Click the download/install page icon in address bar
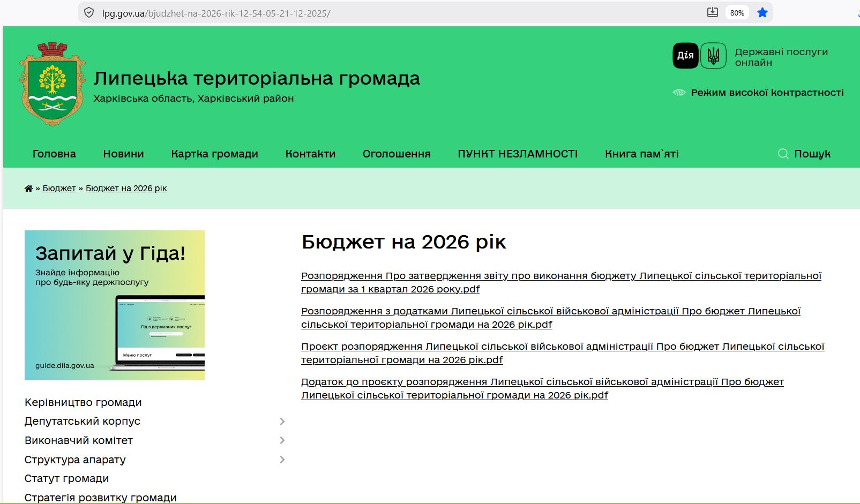 click(712, 12)
